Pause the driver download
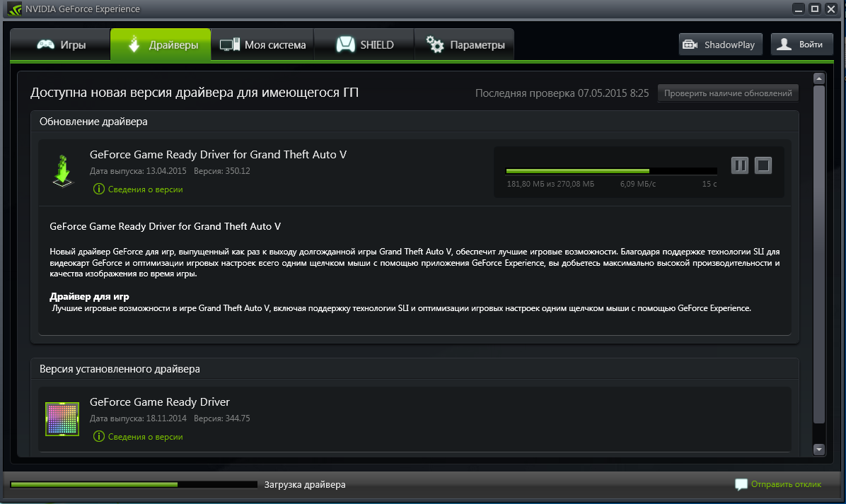Image resolution: width=846 pixels, height=504 pixels. 740,165
